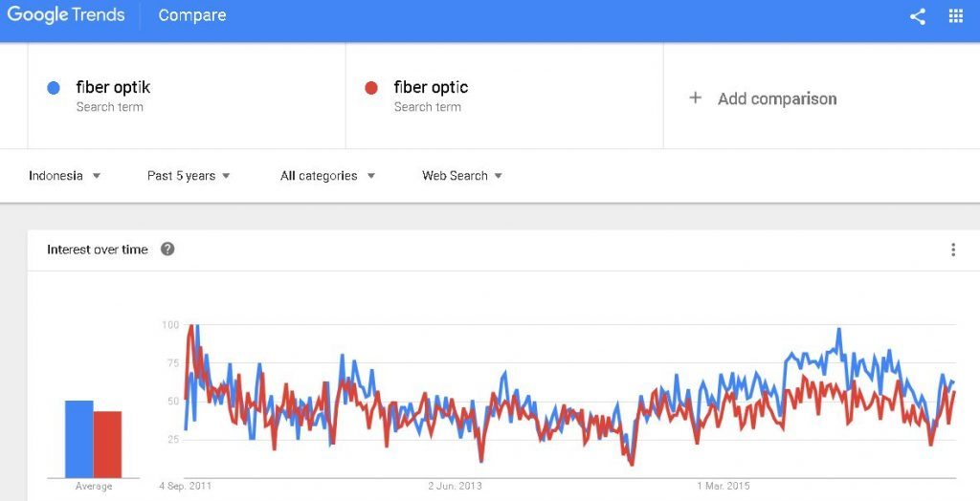Click the plus icon for Add comparison

[x=696, y=98]
